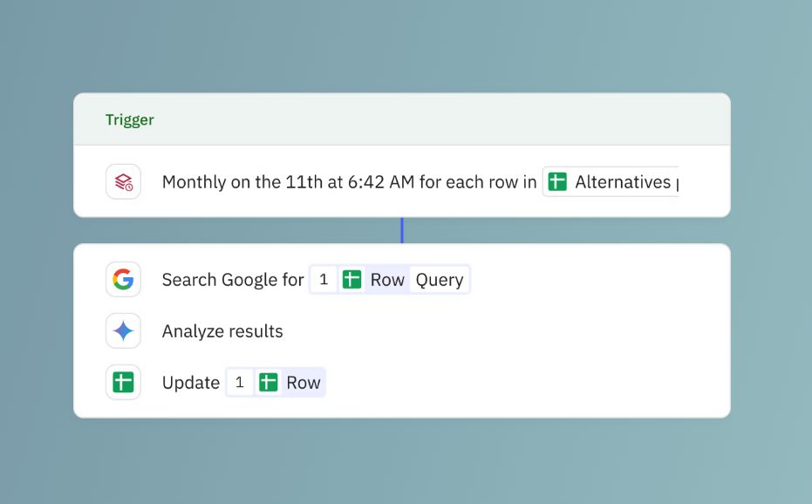Screen dimensions: 812x504
Task: Click the Sheets icon in Alternatives chip
Action: pos(557,181)
